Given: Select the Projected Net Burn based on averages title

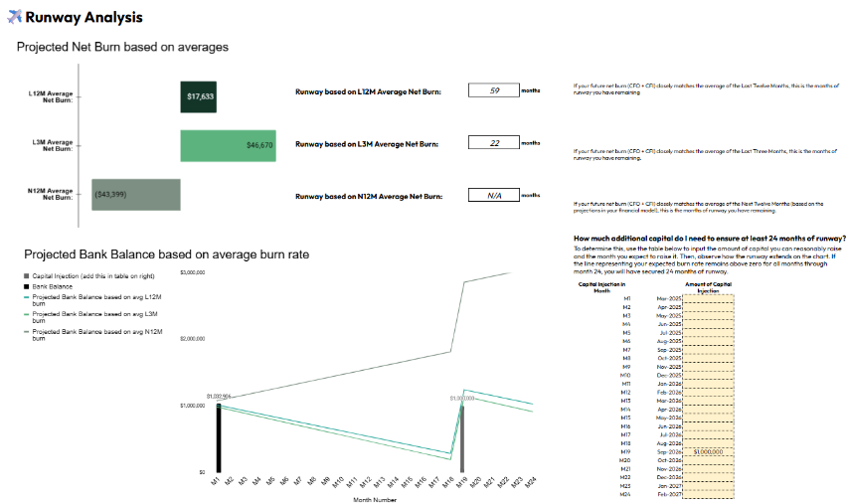Looking at the screenshot, I should point(122,47).
